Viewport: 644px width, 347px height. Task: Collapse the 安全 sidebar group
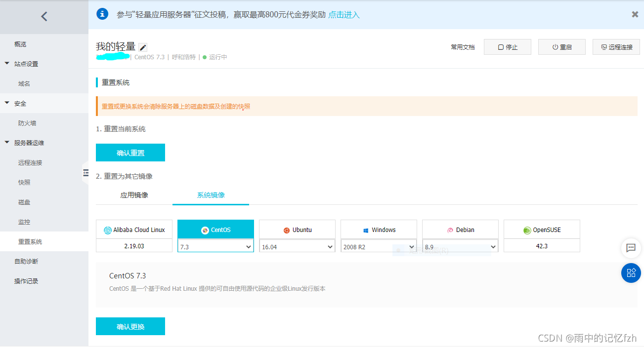point(7,103)
